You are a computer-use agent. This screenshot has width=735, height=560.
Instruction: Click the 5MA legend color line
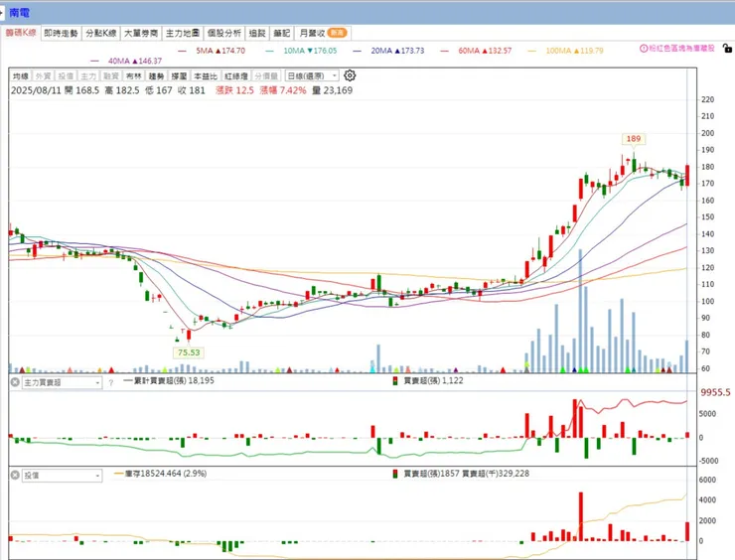click(182, 51)
